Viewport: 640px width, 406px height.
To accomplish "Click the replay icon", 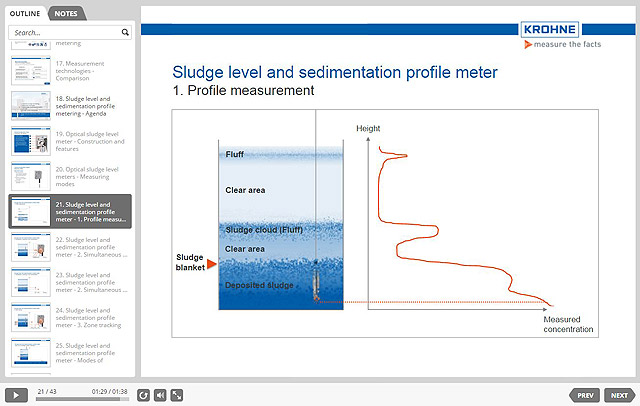I will 143,395.
